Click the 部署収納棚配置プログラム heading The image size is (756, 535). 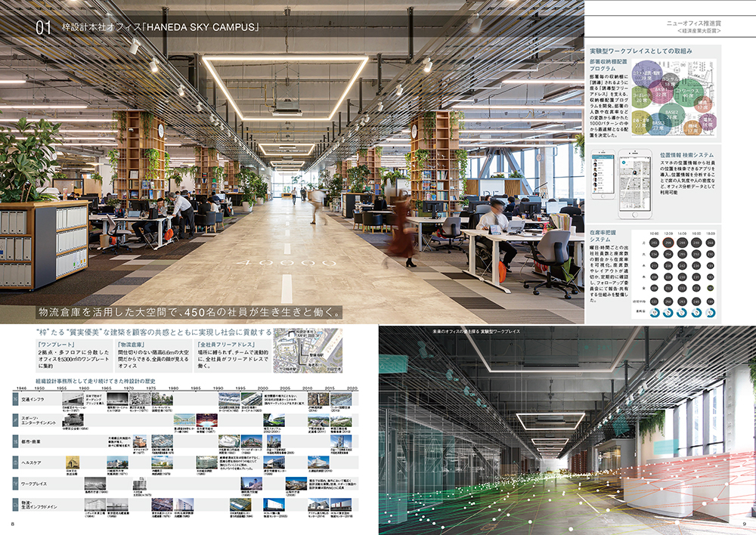609,65
